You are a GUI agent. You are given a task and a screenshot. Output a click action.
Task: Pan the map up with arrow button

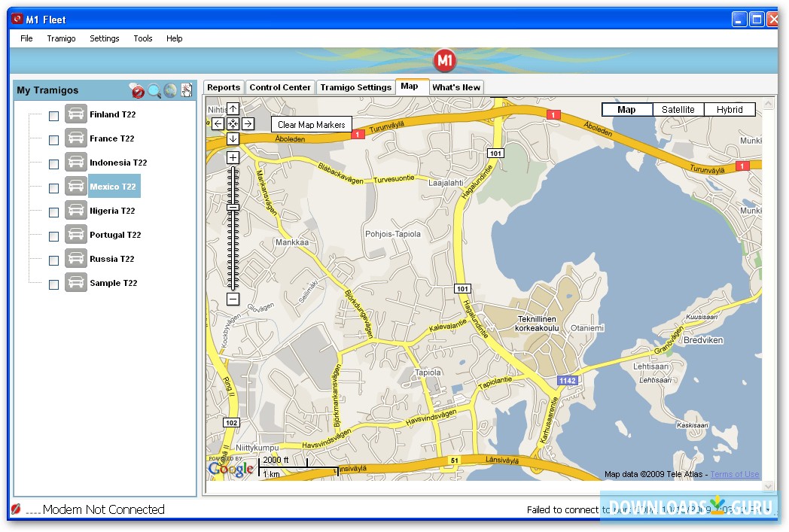[233, 109]
